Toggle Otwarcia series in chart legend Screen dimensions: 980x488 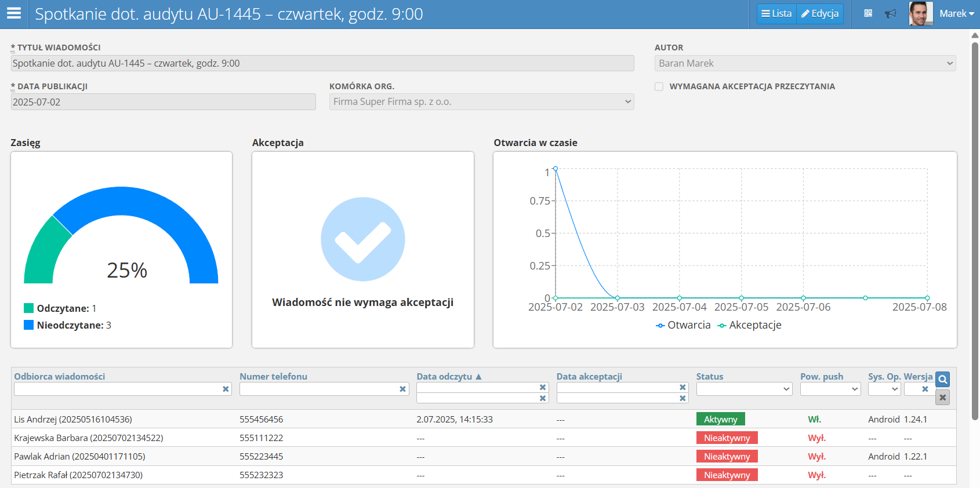[x=683, y=325]
